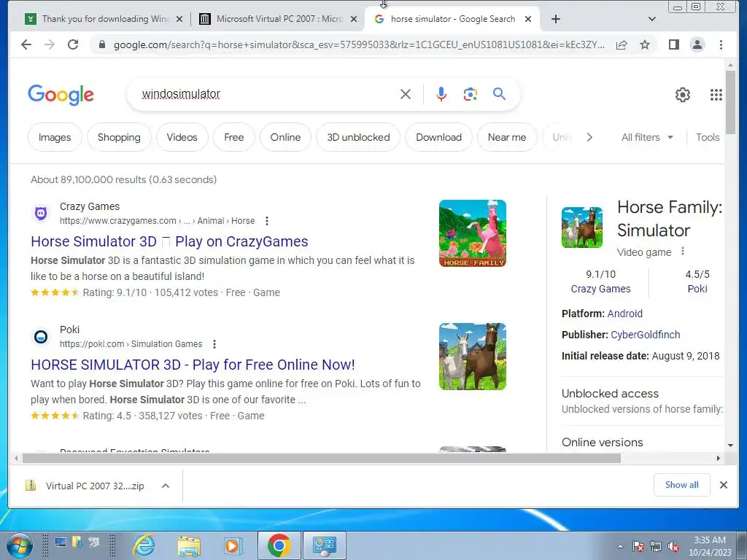The width and height of the screenshot is (747, 560).
Task: Filter results by Images
Action: pos(55,137)
